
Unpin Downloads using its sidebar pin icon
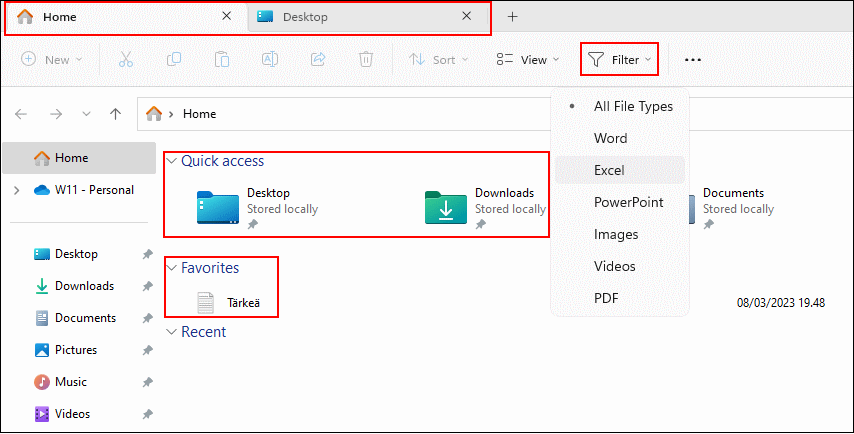point(147,286)
